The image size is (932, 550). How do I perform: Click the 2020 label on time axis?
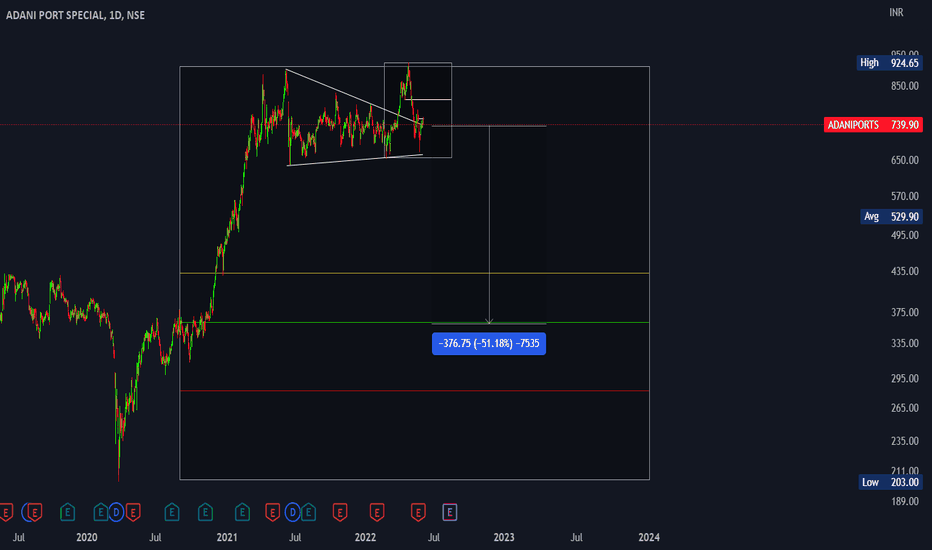point(87,538)
